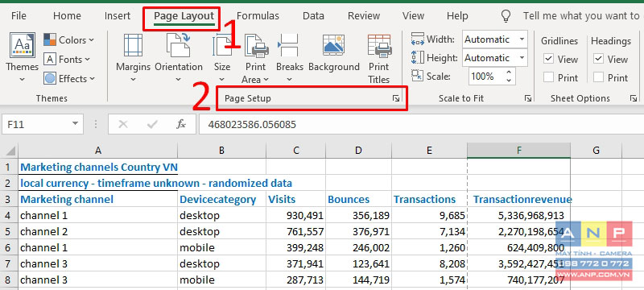Select column B header

(222, 151)
